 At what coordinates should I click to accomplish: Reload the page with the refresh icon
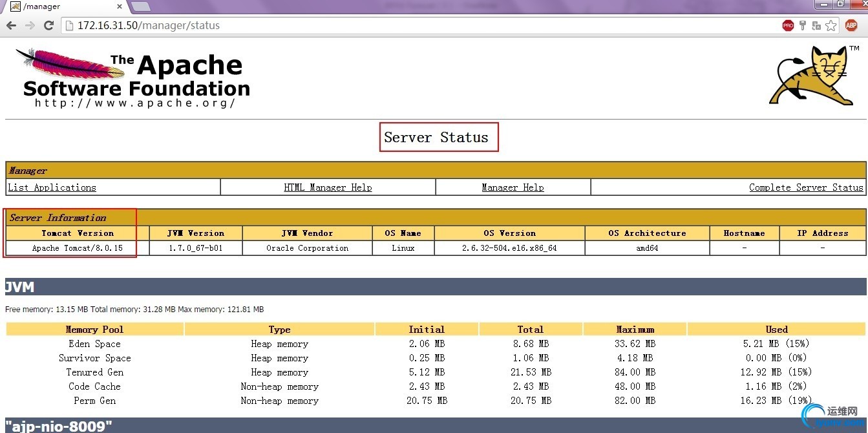pyautogui.click(x=48, y=26)
